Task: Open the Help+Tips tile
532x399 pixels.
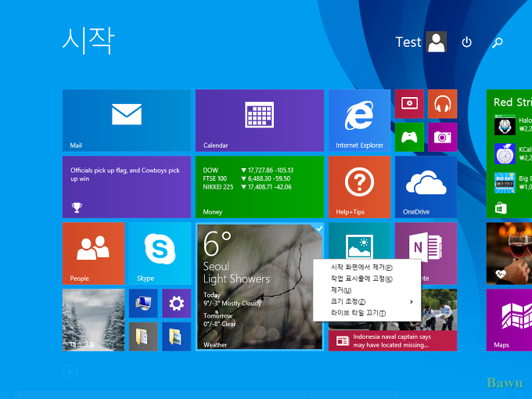Action: (x=359, y=187)
